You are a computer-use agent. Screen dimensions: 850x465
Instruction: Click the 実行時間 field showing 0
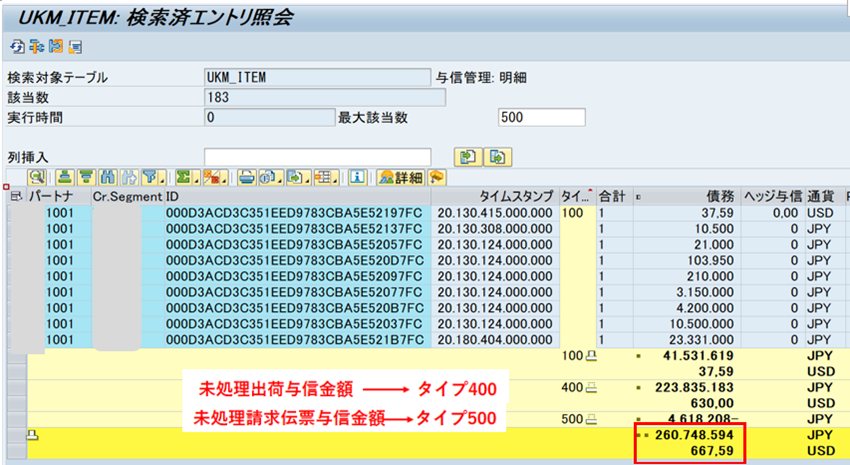pos(269,118)
